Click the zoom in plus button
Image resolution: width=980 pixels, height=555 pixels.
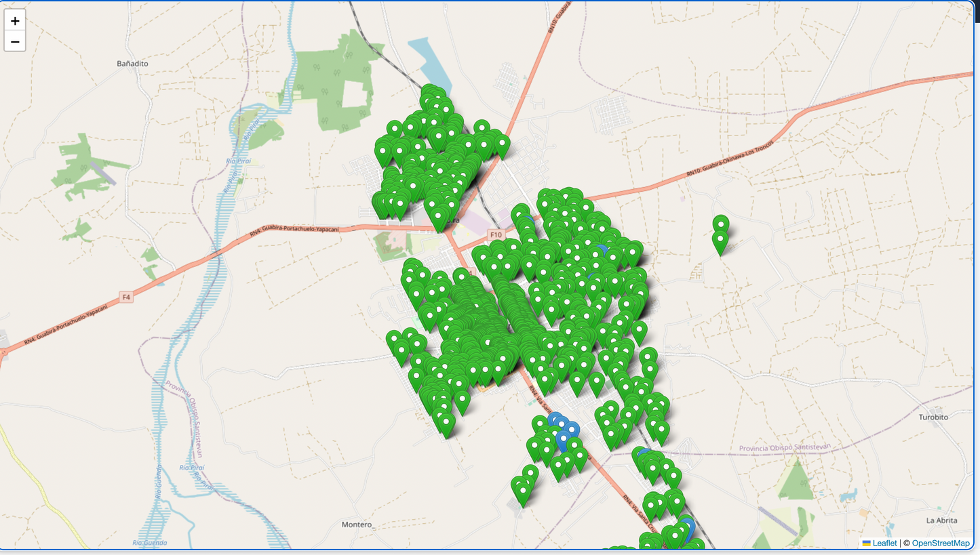pyautogui.click(x=15, y=20)
